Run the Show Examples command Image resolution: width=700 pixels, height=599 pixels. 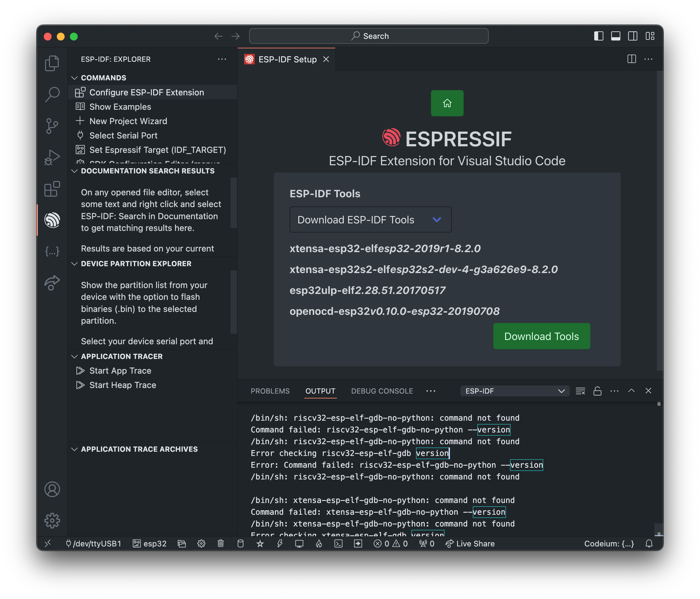(x=120, y=106)
